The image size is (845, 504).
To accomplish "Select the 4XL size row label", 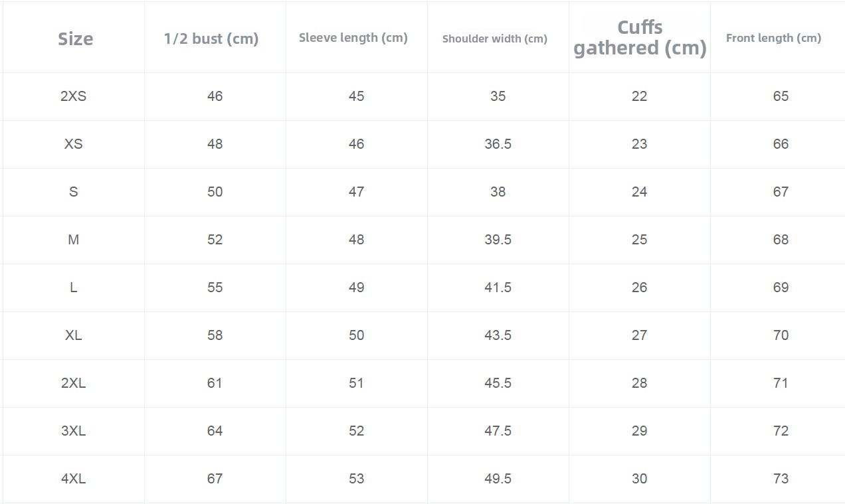I will click(73, 479).
